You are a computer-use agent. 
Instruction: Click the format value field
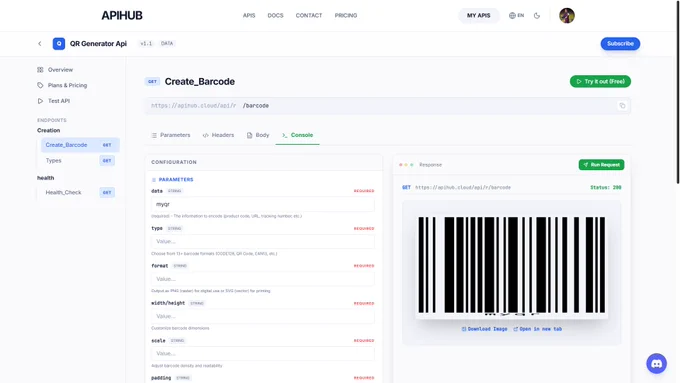tap(263, 279)
